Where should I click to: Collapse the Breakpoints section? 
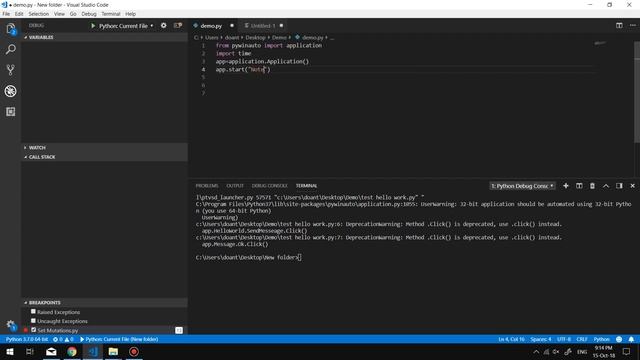[x=104, y=302]
